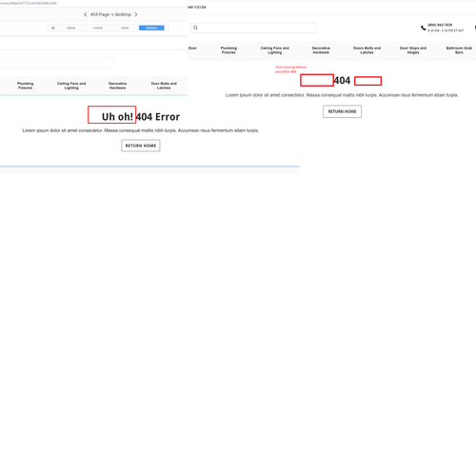
Task: Select the tablet viewport tab
Action: click(x=125, y=28)
